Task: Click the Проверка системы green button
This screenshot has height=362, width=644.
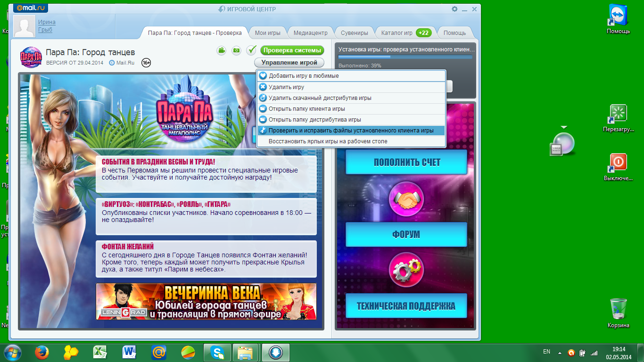Action: coord(292,50)
